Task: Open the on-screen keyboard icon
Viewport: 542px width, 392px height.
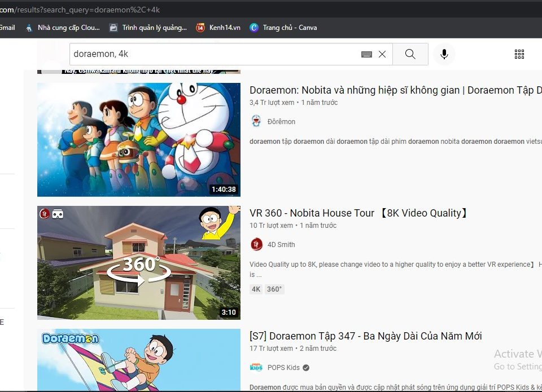Action: tap(366, 54)
